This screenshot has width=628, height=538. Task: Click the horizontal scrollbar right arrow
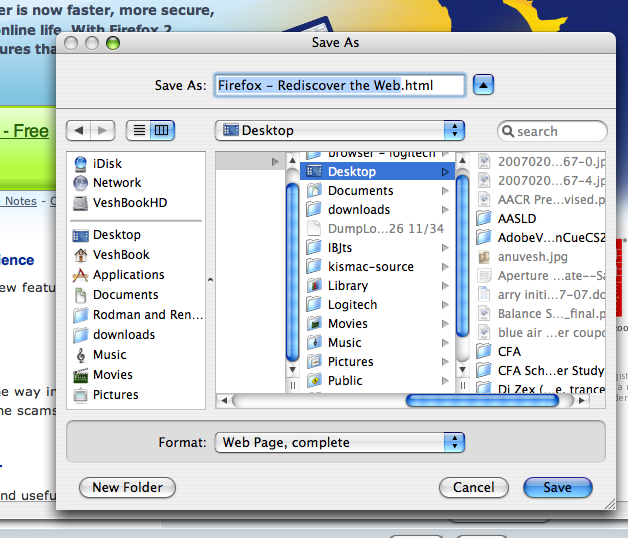(582, 400)
